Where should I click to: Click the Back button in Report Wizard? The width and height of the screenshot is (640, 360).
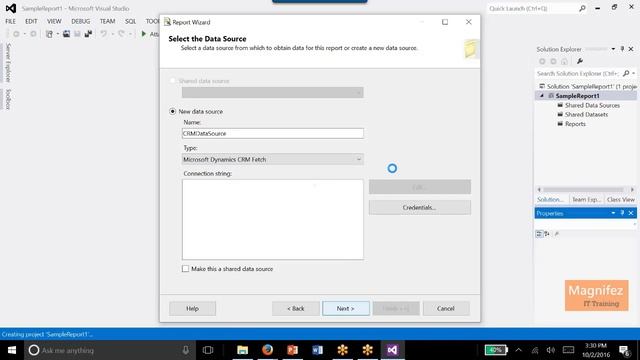pos(296,309)
